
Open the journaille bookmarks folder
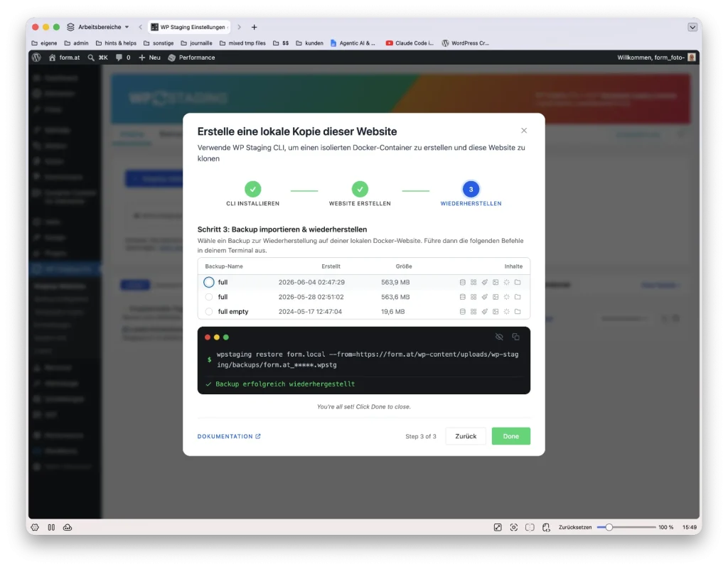196,43
